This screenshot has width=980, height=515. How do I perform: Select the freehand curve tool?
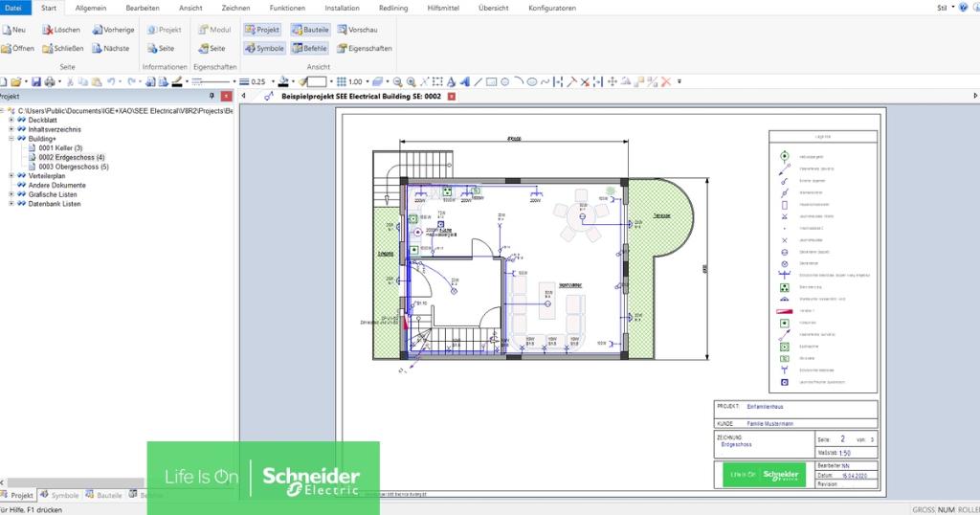(x=545, y=81)
